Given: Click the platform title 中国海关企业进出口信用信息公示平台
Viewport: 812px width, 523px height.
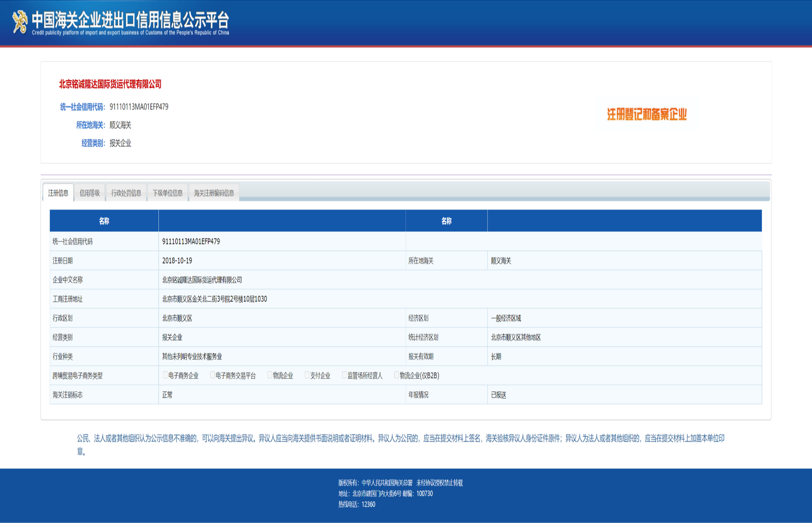Looking at the screenshot, I should pos(131,19).
